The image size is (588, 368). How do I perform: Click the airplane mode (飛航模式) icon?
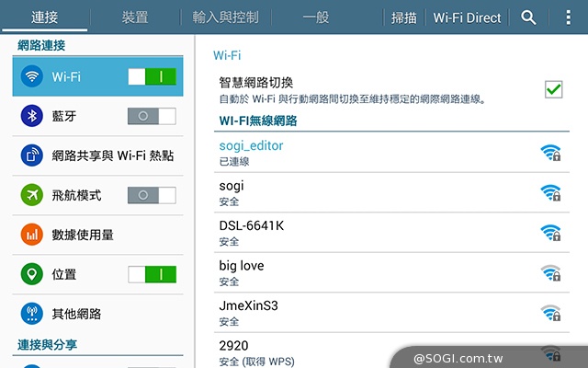tap(32, 195)
